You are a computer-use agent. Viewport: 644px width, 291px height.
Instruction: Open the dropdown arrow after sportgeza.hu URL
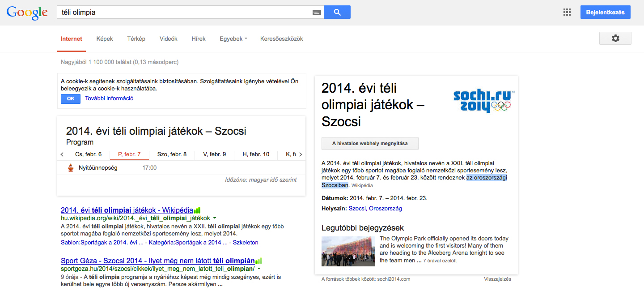(259, 269)
